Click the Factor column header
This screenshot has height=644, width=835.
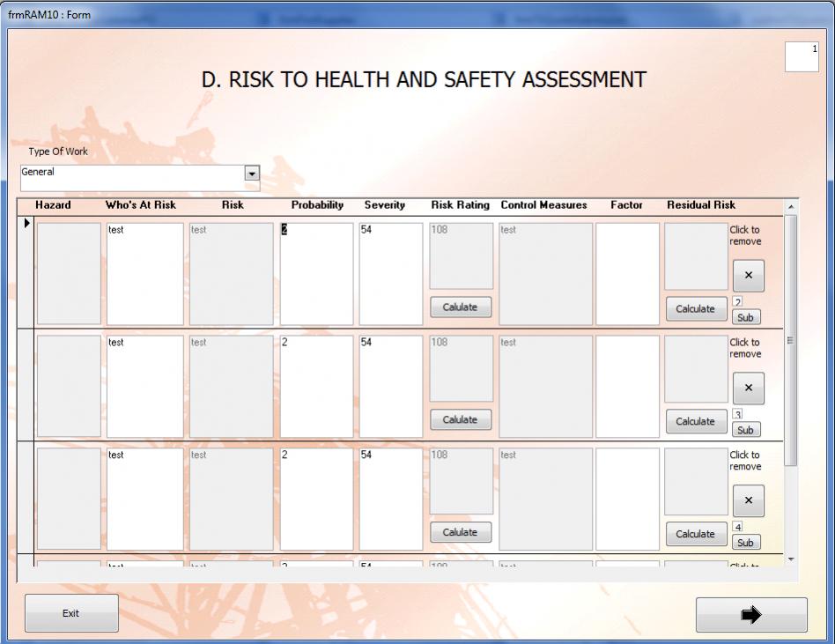pyautogui.click(x=626, y=205)
